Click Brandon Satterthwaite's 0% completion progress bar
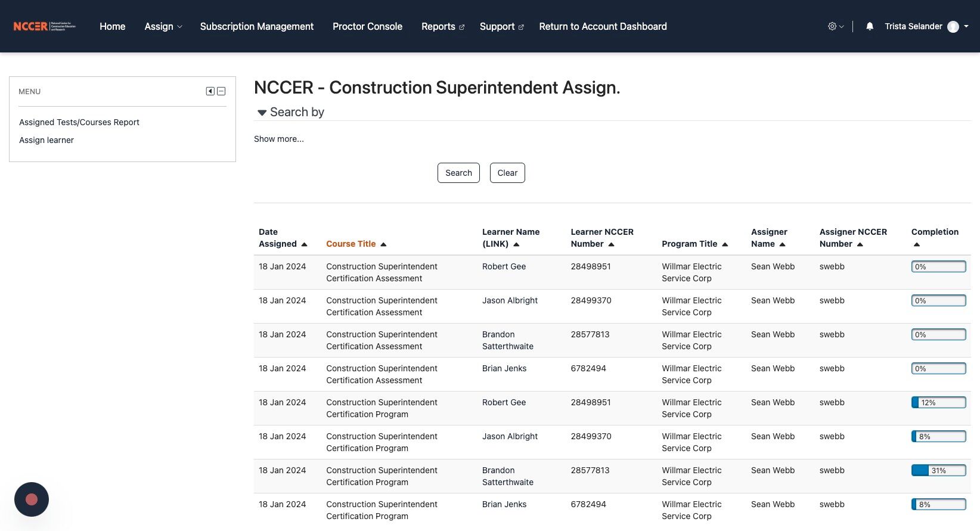This screenshot has height=531, width=980. (x=939, y=335)
